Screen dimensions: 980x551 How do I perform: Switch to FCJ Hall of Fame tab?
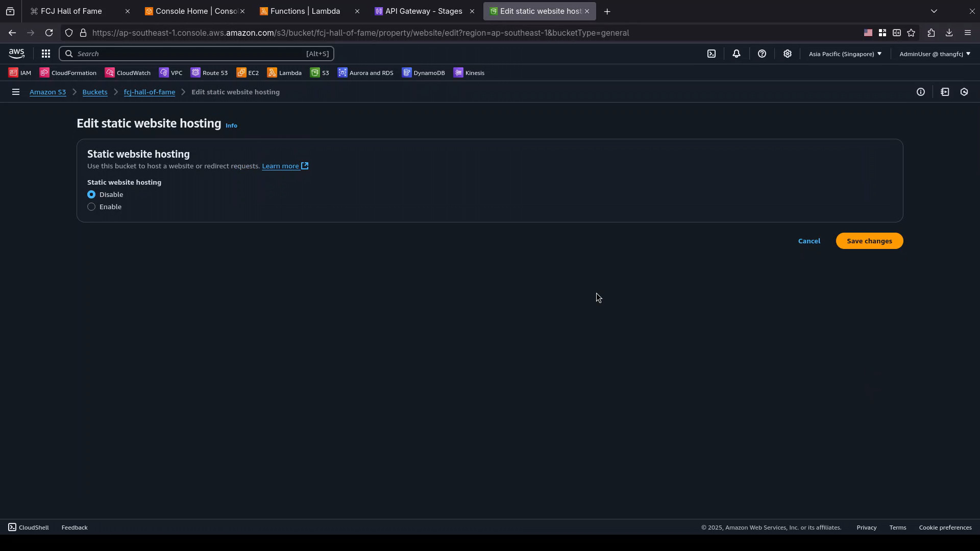point(71,11)
